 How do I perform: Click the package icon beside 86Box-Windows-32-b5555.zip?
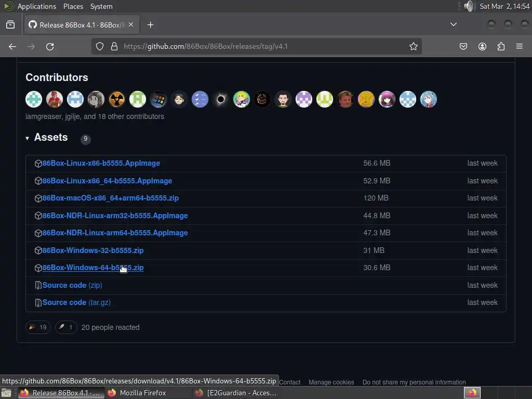38,251
